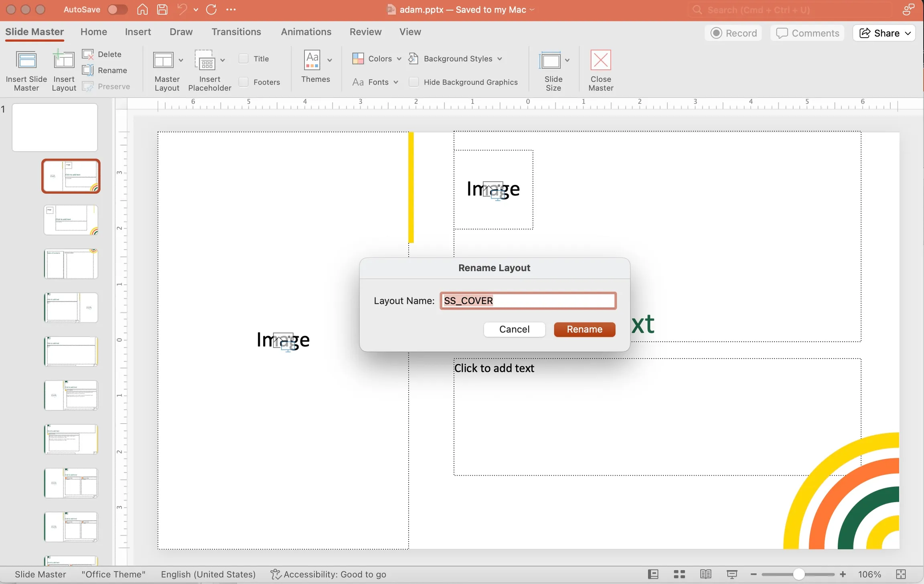Switch to Reading View icon

coord(706,574)
